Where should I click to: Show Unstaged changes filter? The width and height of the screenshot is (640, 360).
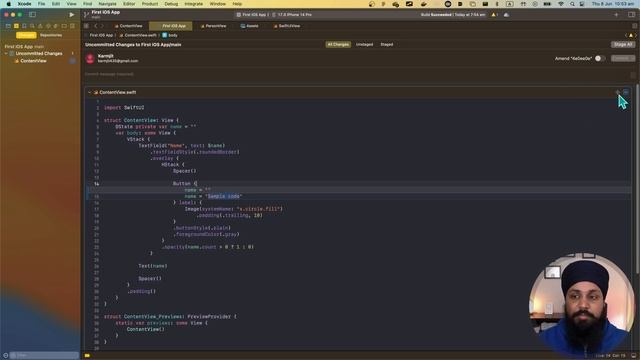364,44
